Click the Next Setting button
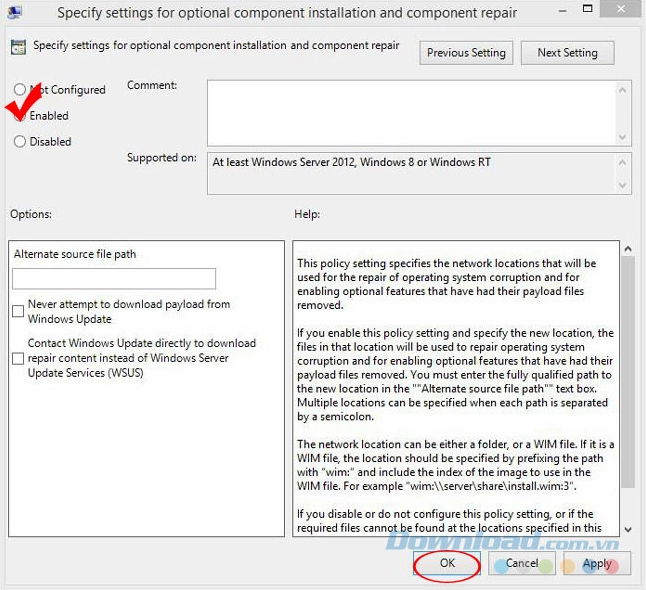 567,53
